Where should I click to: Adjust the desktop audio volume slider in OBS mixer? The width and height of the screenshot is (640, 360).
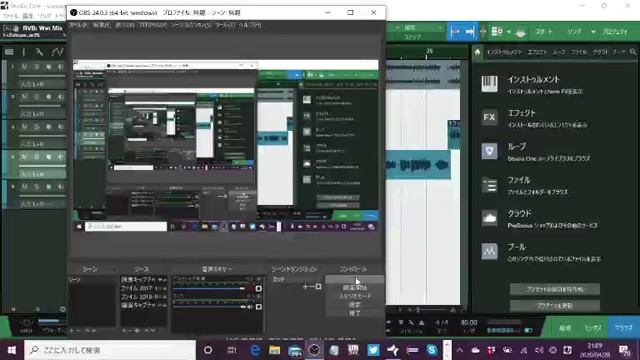[x=209, y=289]
